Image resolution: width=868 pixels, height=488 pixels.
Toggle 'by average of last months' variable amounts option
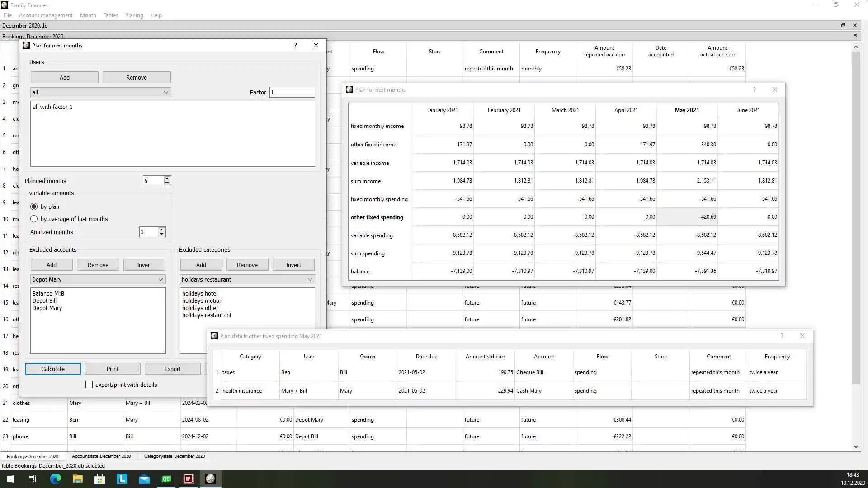point(34,219)
